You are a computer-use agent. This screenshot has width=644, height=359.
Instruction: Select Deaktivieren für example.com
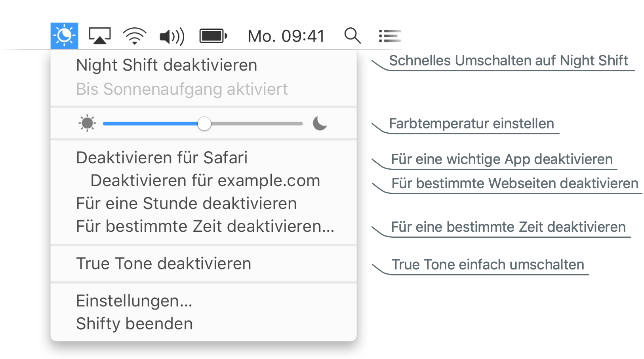click(x=205, y=181)
